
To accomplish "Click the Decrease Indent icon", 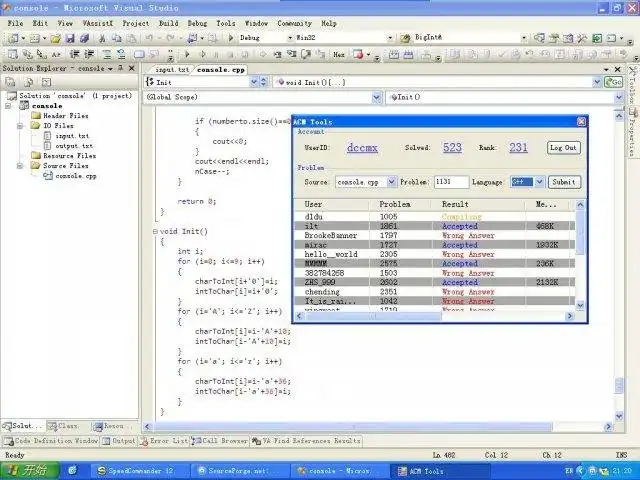I will click(74, 54).
